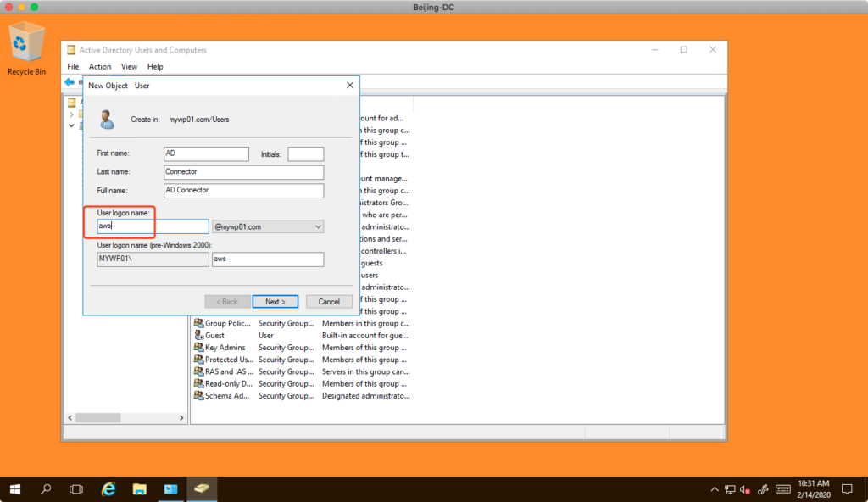Screen dimensions: 868x502
Task: Collapse the expanded domain tree node
Action: [72, 125]
